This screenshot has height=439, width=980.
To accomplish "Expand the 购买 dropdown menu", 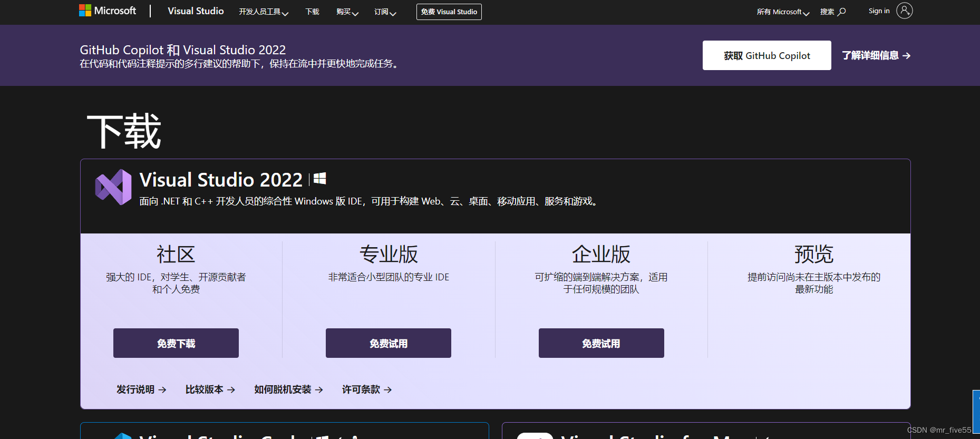I will pos(347,12).
